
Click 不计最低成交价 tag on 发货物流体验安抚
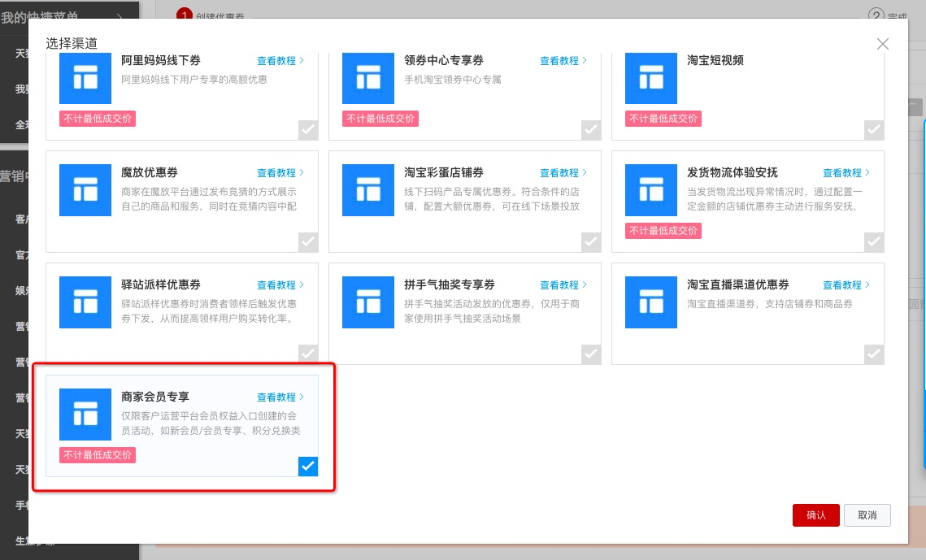[x=663, y=231]
